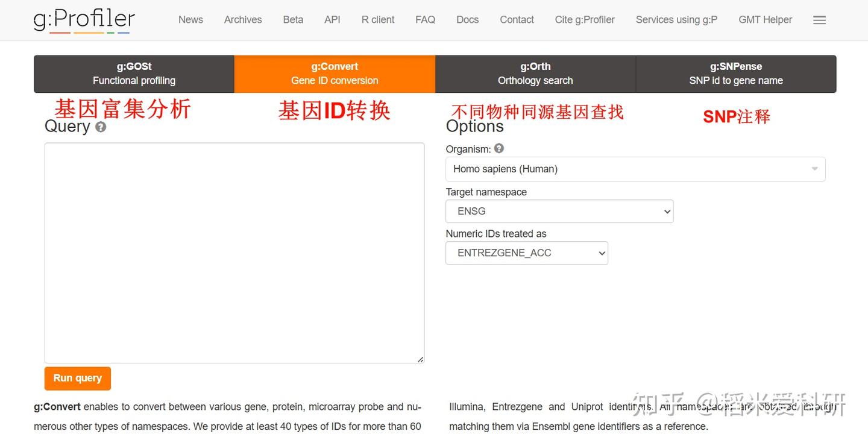Expand the Target namespace dropdown
Viewport: 868px width, 440px height.
(x=559, y=211)
